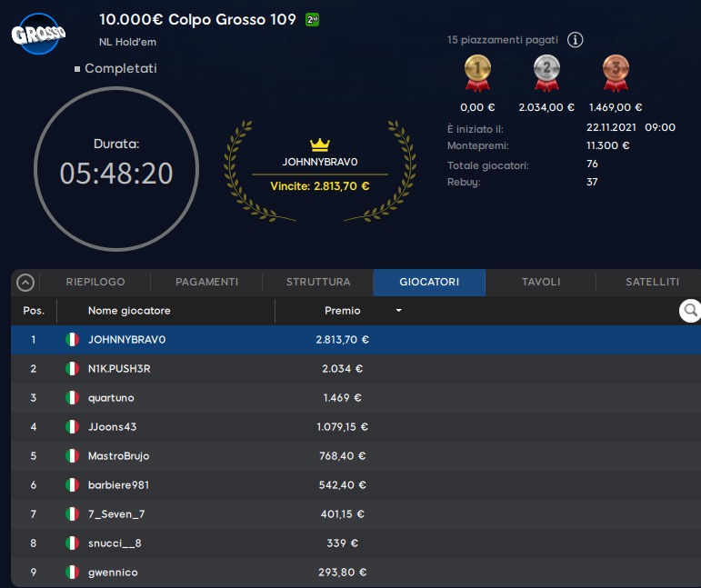Click the Italian flag next to N1K.PUSH3R
Viewport: 701px width, 588px height.
tap(72, 369)
